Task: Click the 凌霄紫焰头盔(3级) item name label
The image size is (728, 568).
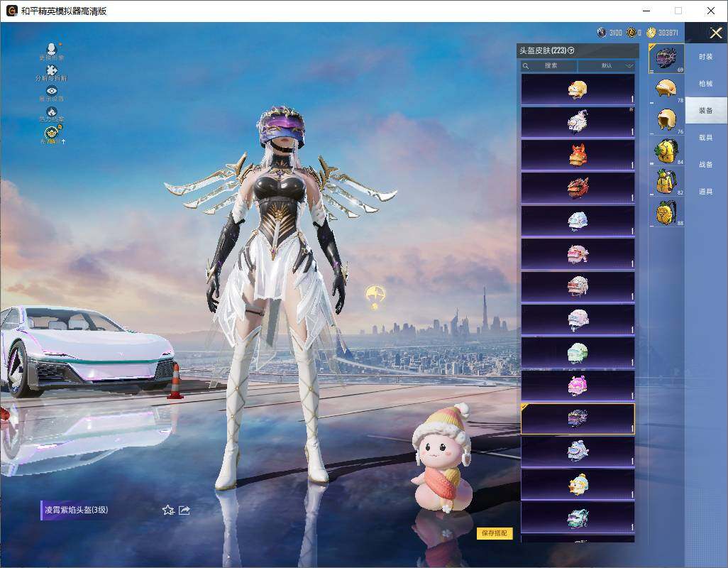Action: pos(77,510)
